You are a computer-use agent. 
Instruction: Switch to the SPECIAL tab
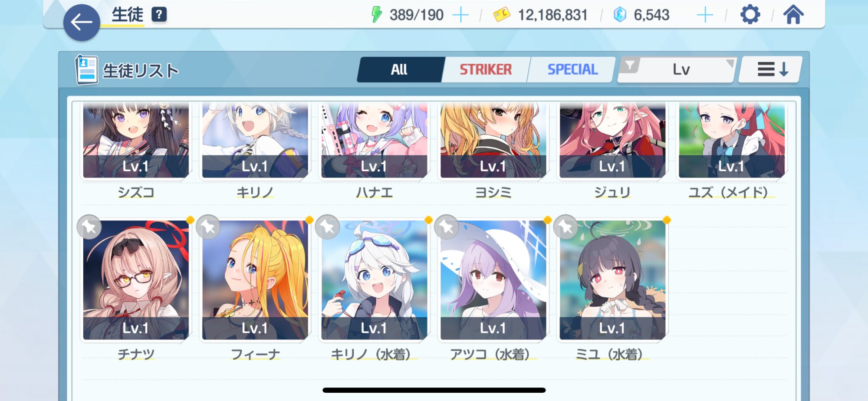[572, 69]
